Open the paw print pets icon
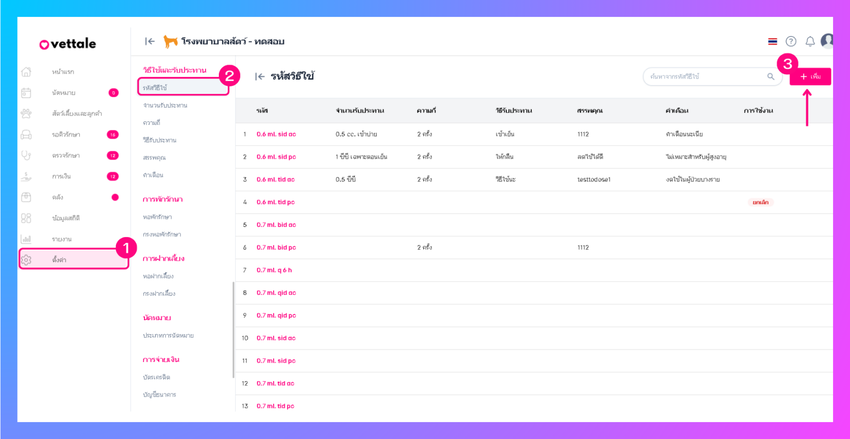Viewport: 850px width, 439px height. pos(26,113)
